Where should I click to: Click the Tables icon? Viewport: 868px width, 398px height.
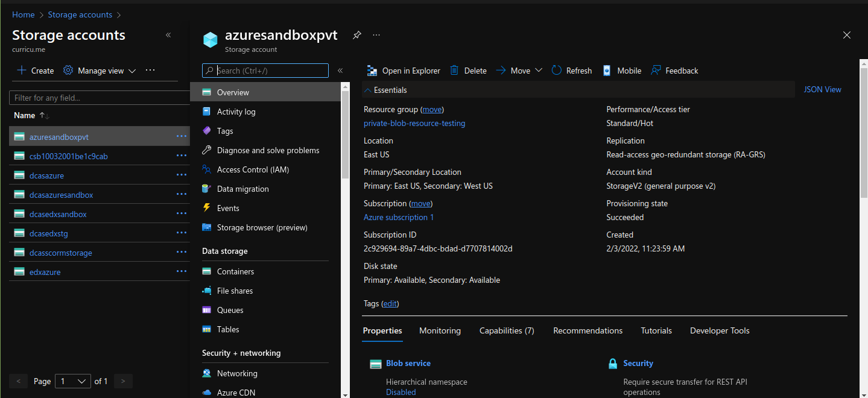pyautogui.click(x=207, y=329)
